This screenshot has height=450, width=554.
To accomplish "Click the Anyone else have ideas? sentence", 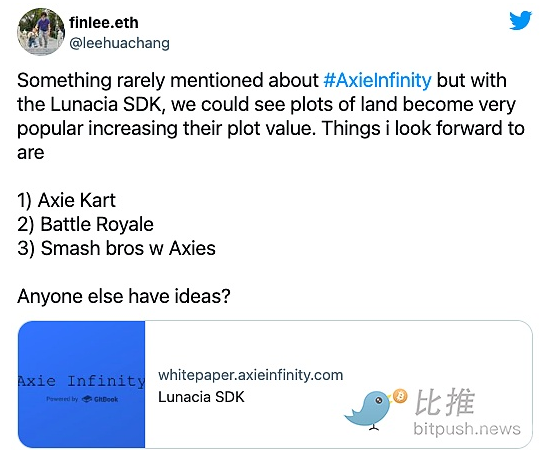I will click(124, 296).
